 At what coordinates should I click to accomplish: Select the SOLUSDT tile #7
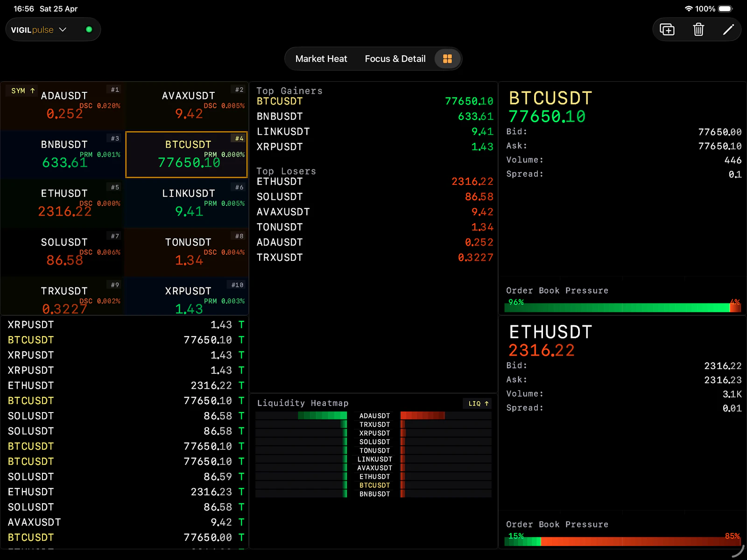pos(63,252)
